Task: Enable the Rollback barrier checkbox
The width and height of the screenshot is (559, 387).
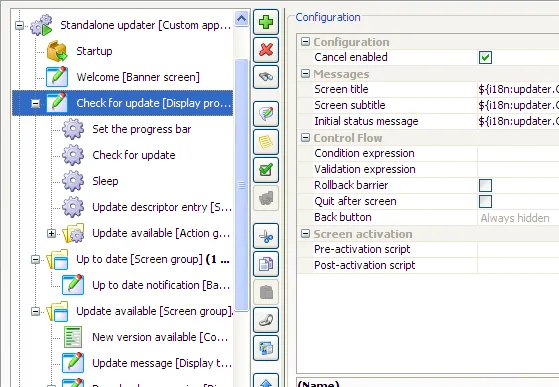Action: coord(485,185)
